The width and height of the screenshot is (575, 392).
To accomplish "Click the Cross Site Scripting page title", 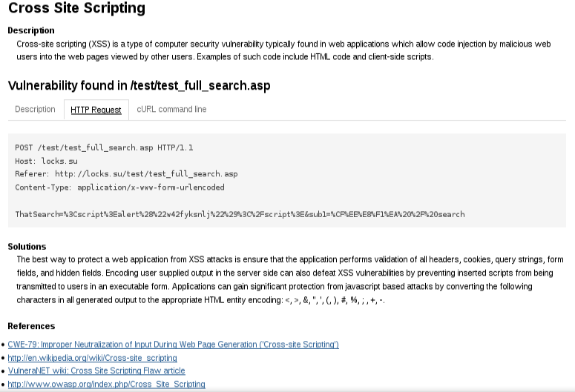I will click(x=76, y=7).
